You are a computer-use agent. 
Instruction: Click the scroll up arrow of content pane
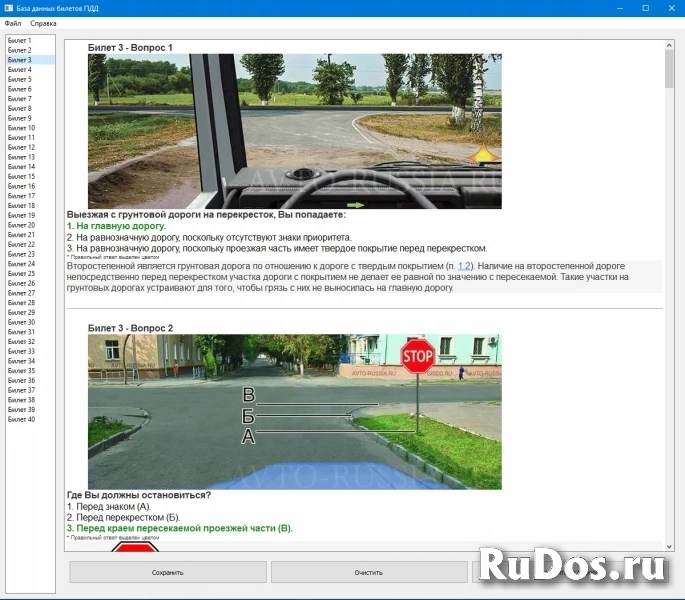tap(670, 45)
